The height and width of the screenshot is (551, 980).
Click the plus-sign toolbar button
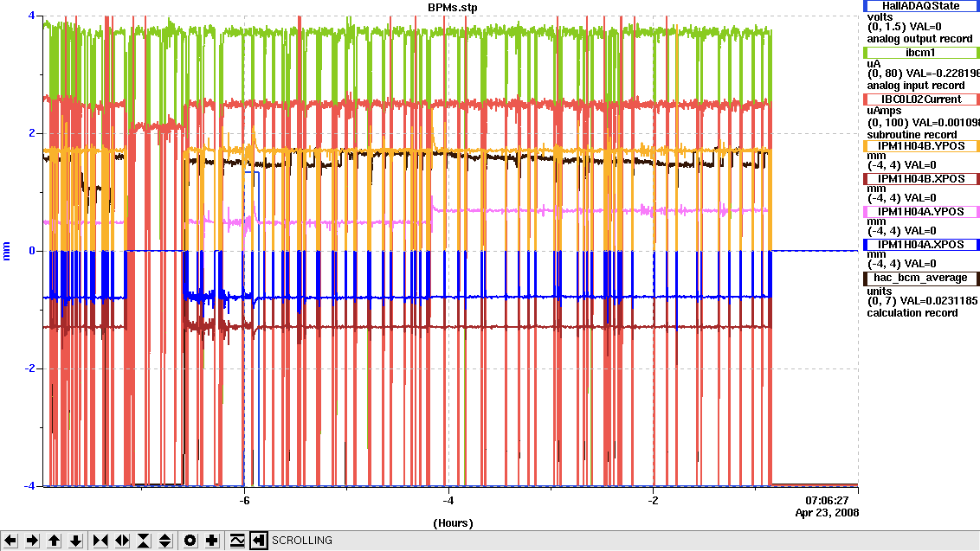click(x=212, y=541)
